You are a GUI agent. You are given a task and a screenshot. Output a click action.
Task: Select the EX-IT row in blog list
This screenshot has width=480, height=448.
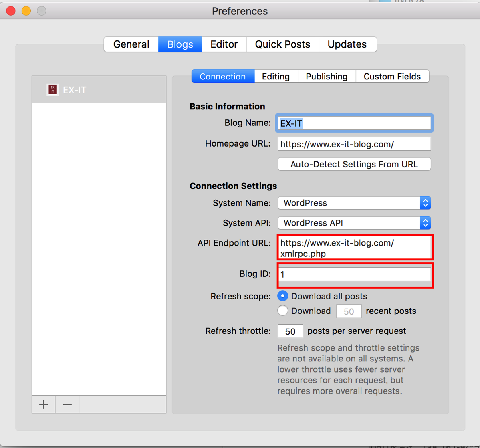[x=99, y=90]
